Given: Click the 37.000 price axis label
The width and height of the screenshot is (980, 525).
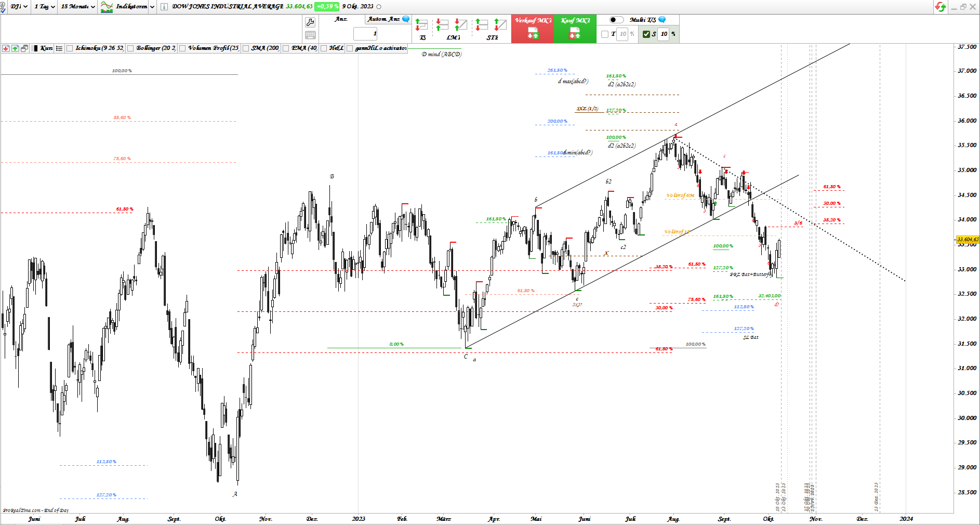Looking at the screenshot, I should point(967,71).
